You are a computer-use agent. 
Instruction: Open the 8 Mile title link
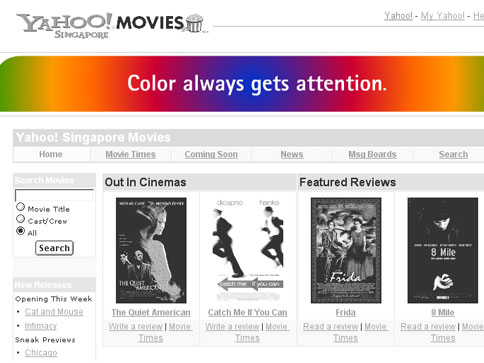(443, 313)
